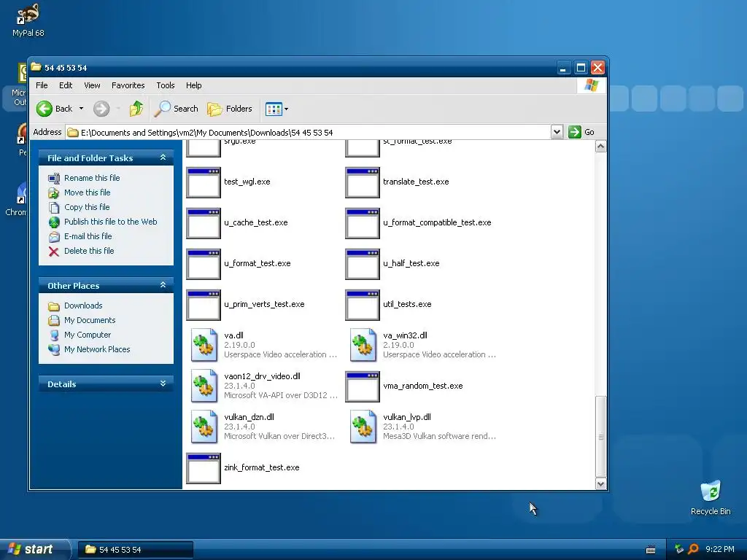Select the vulkan_dzn.dll file icon
Viewport: 747px width, 560px height.
coord(204,427)
